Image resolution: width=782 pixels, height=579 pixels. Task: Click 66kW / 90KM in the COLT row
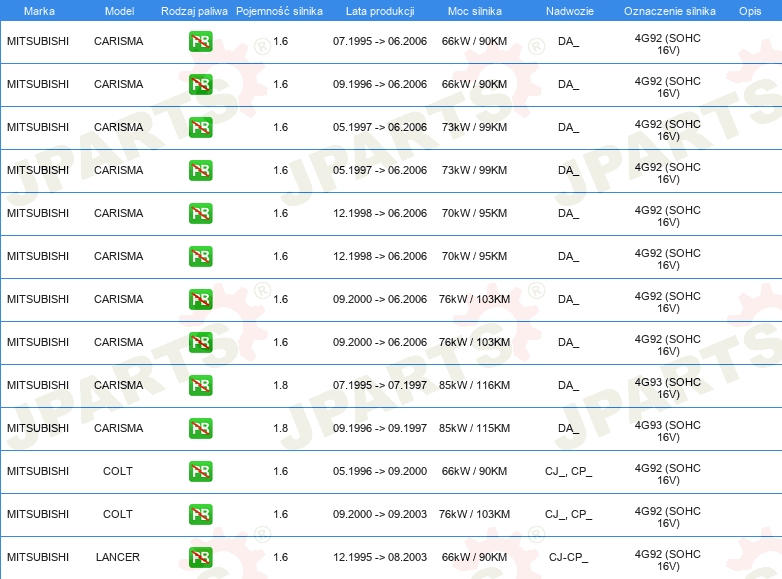click(x=474, y=471)
